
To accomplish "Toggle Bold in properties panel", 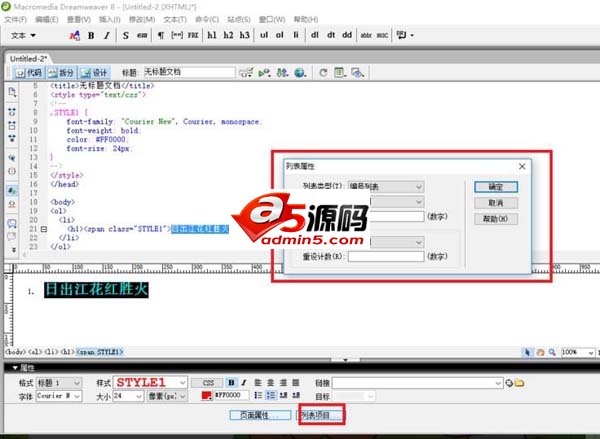I will point(232,383).
